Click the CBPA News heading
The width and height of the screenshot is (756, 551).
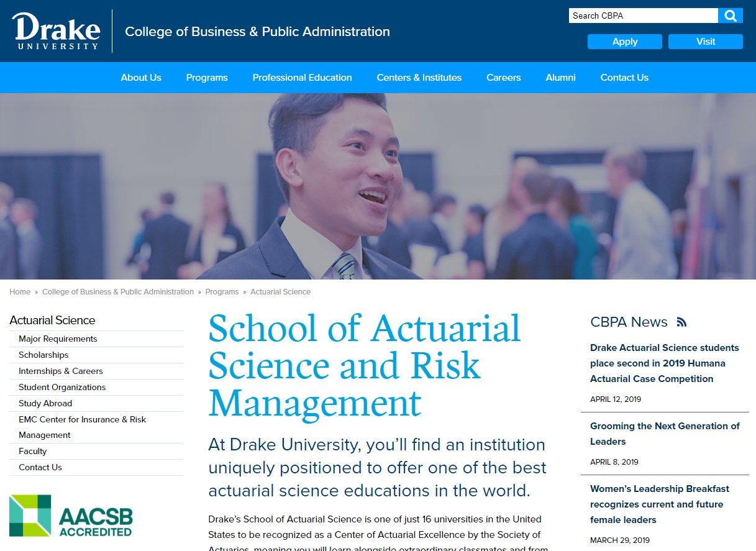pos(629,322)
